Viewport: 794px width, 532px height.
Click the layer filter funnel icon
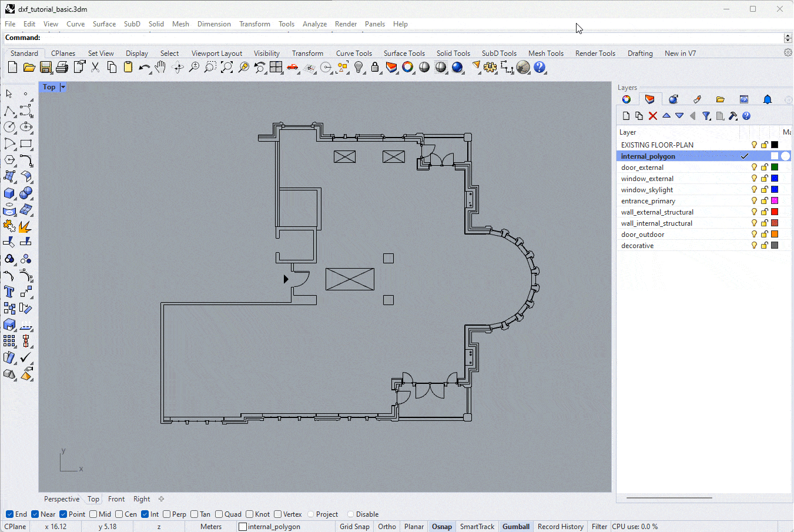click(706, 116)
